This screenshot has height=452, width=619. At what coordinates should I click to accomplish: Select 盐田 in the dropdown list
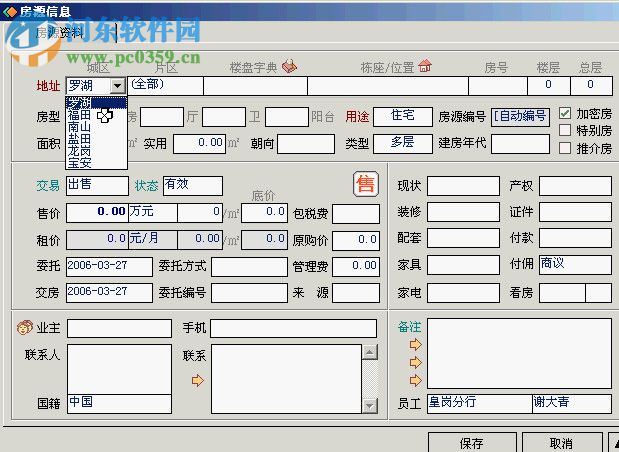[x=97, y=139]
